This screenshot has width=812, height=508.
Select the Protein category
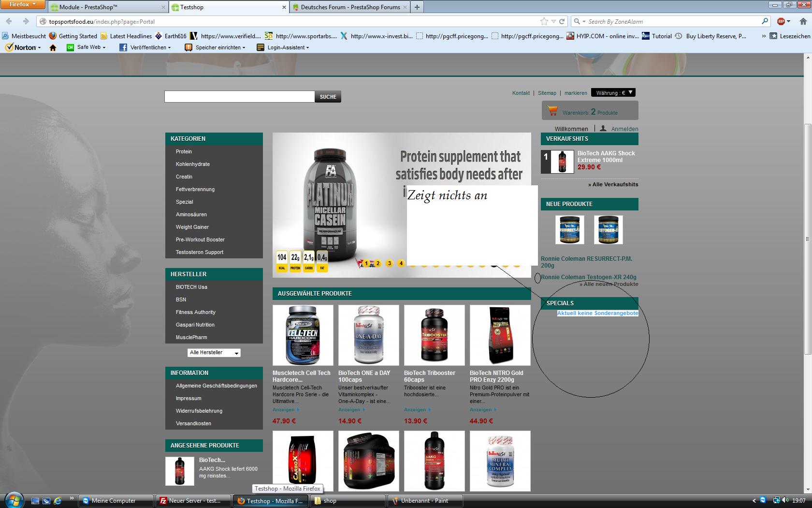184,151
